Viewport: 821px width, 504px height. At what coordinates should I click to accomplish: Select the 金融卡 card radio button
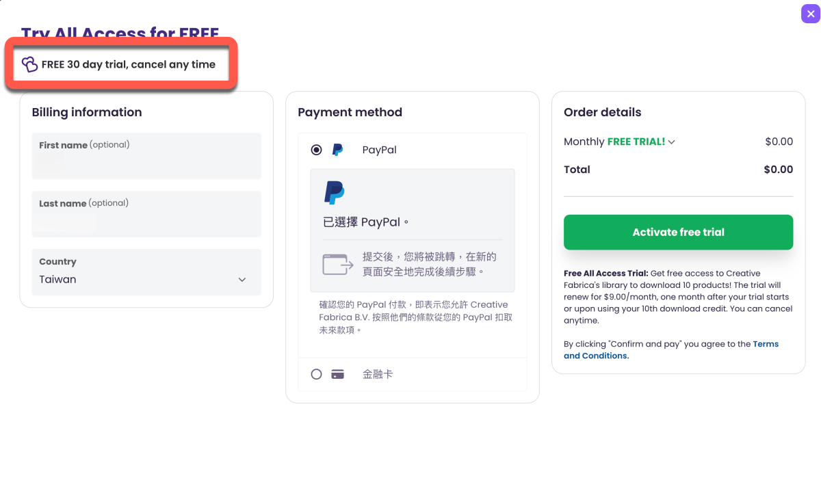coord(316,374)
